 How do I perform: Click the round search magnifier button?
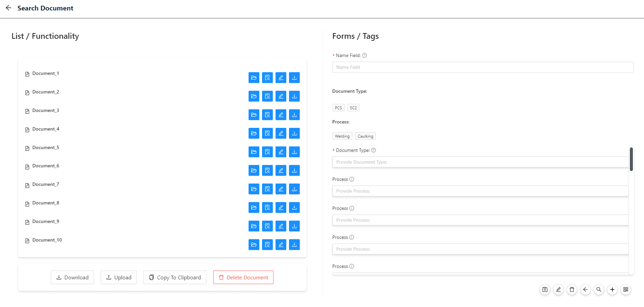pyautogui.click(x=599, y=289)
